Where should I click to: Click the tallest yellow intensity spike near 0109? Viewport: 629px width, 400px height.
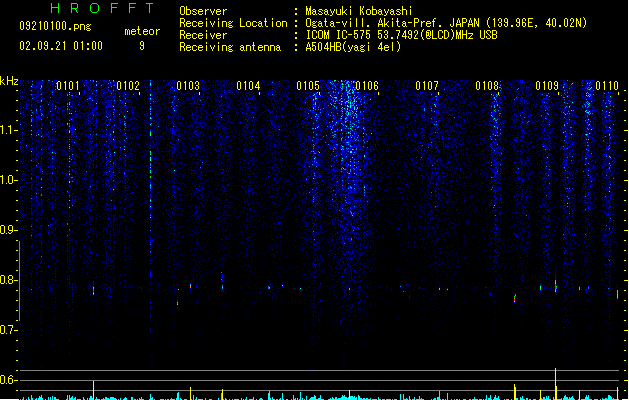click(x=556, y=384)
